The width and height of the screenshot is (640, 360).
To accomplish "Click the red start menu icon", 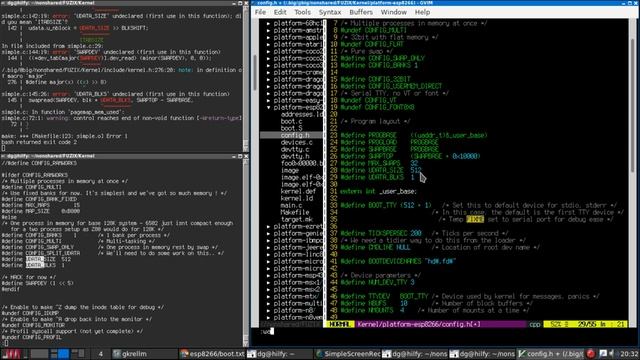I will tap(11, 354).
